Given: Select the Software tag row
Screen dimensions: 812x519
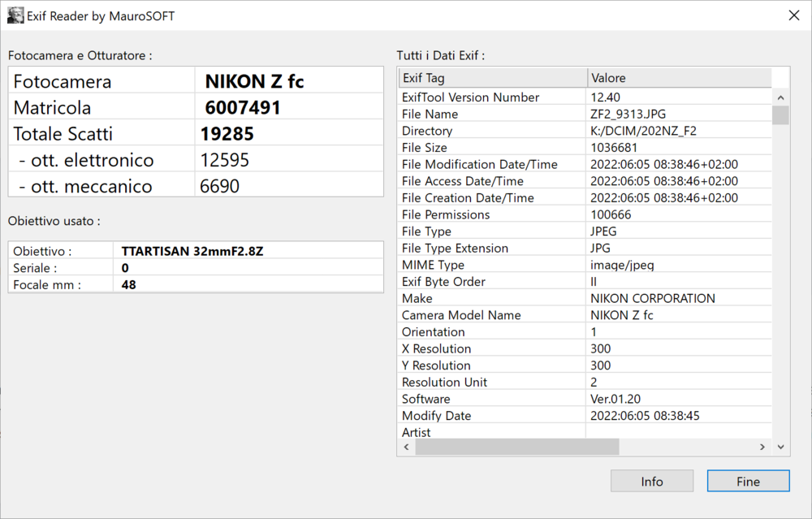Looking at the screenshot, I should tap(585, 399).
